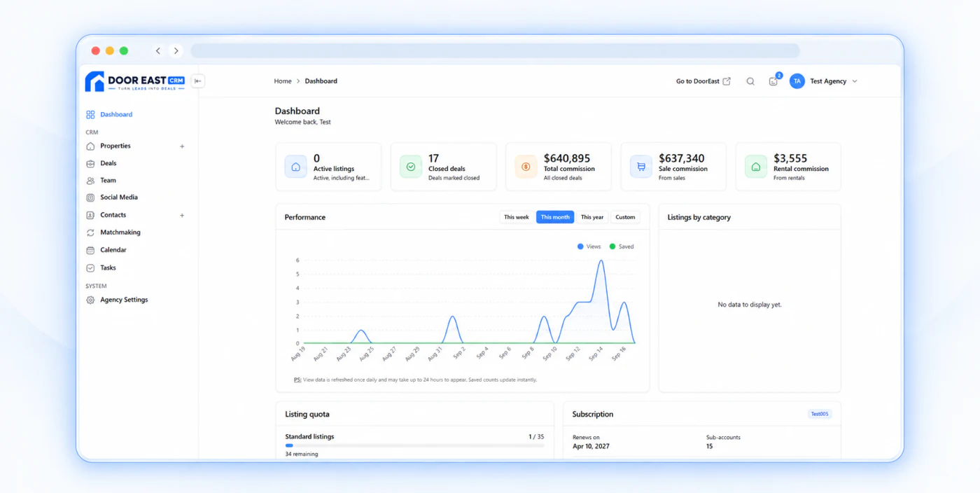This screenshot has height=493, width=980.
Task: Click the Dashboard grid icon in sidebar
Action: coord(90,114)
